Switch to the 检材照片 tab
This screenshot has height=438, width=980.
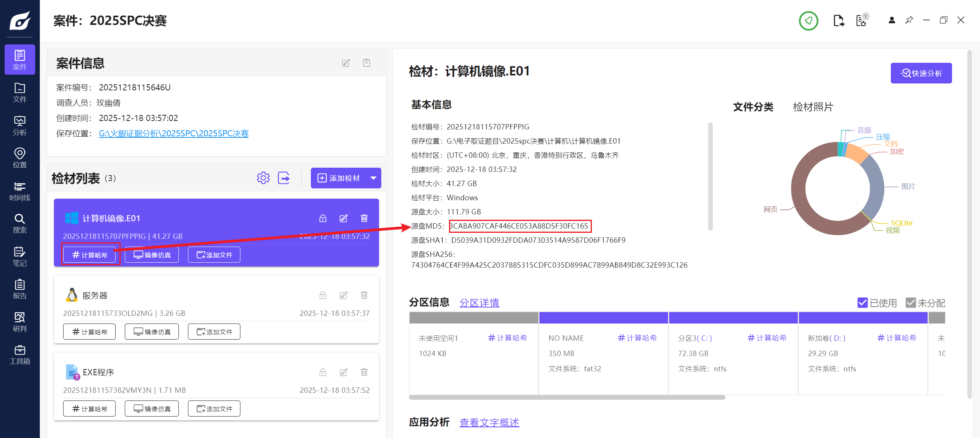[x=813, y=107]
